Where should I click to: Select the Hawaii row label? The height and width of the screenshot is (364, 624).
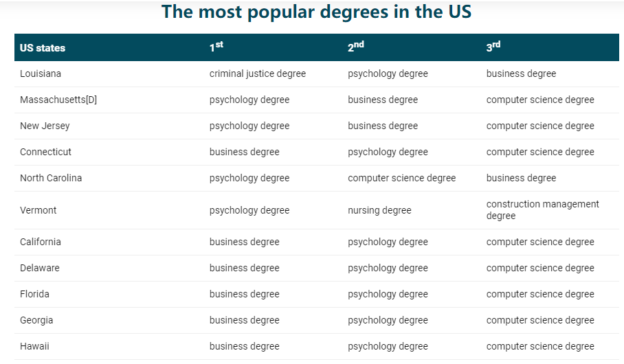coord(34,346)
